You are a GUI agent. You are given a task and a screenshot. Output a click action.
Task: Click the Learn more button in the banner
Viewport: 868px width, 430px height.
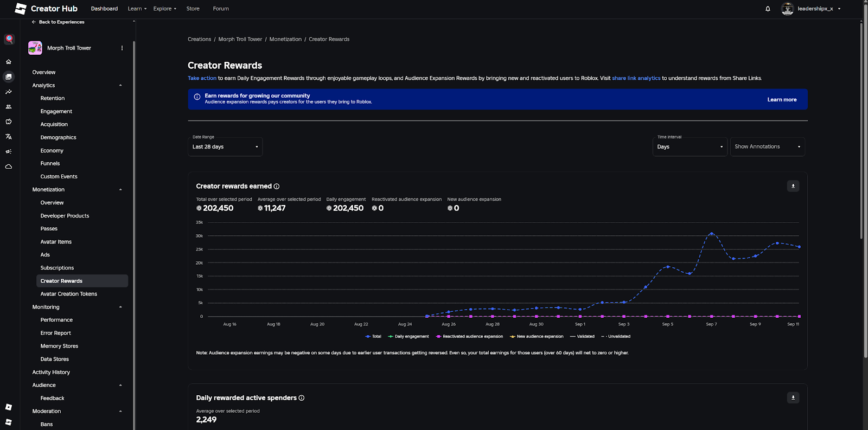tap(781, 100)
